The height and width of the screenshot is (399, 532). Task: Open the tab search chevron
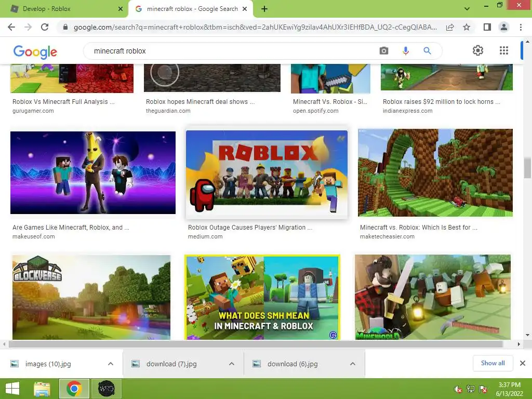[x=467, y=9]
